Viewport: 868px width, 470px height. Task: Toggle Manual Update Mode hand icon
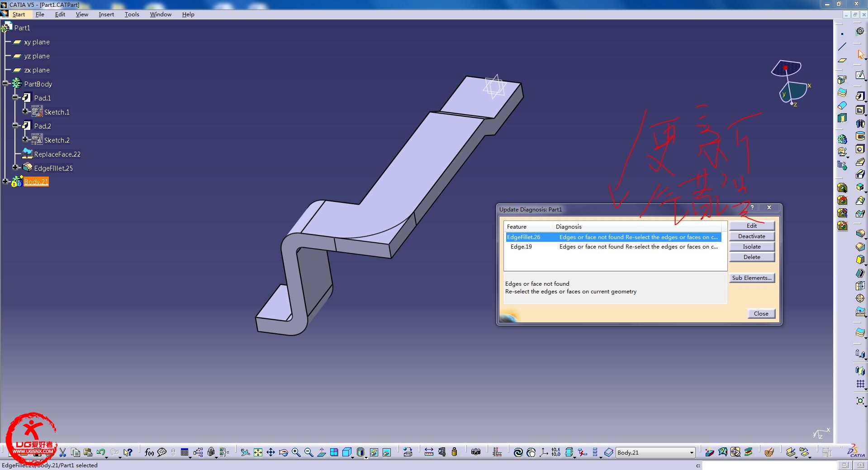[x=531, y=452]
